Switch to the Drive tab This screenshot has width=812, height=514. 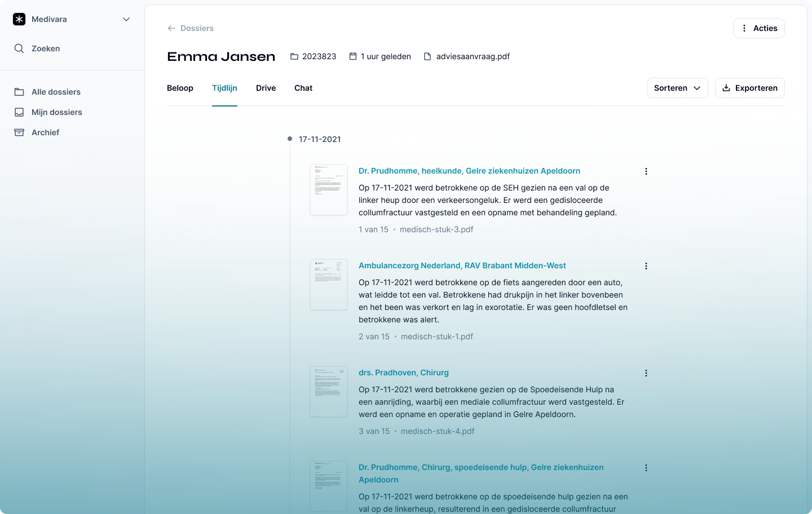[x=266, y=88]
